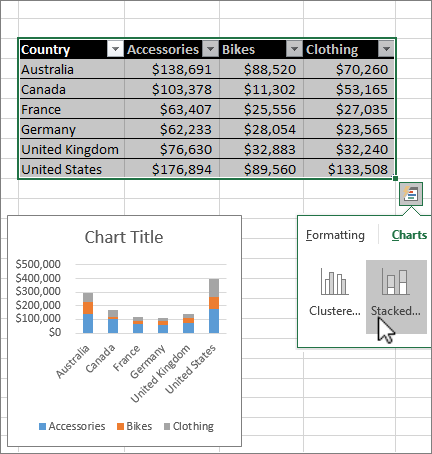This screenshot has height=454, width=432.
Task: Select the Chart Title text
Action: 124,237
